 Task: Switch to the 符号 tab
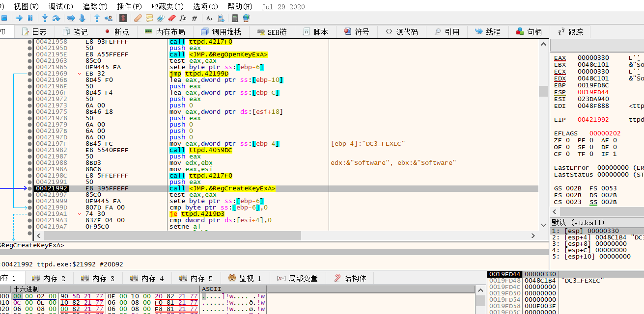pos(356,32)
